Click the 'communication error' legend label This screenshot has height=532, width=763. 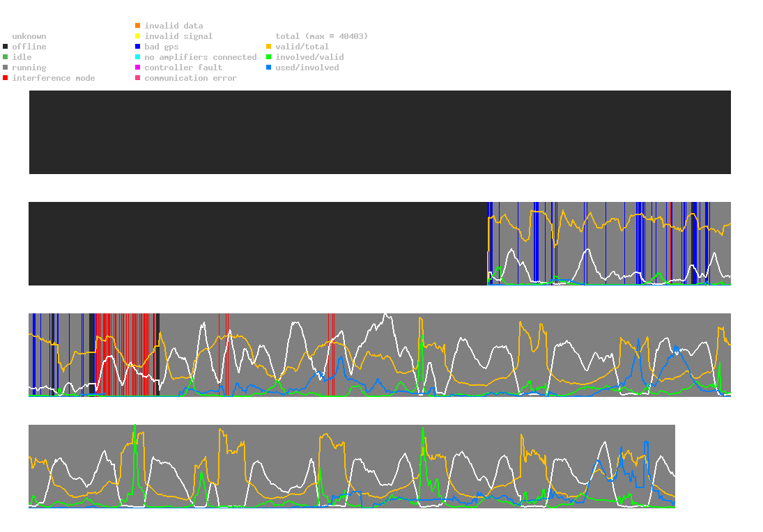(191, 78)
